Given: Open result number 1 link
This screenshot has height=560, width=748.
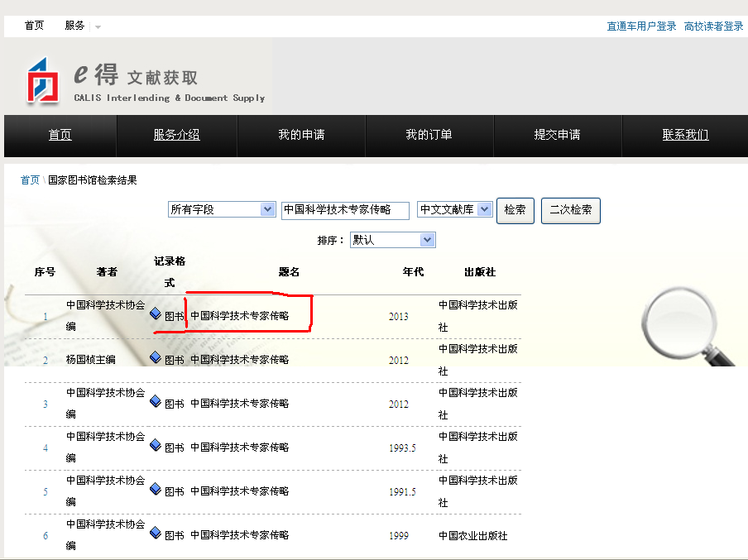Looking at the screenshot, I should [x=46, y=317].
